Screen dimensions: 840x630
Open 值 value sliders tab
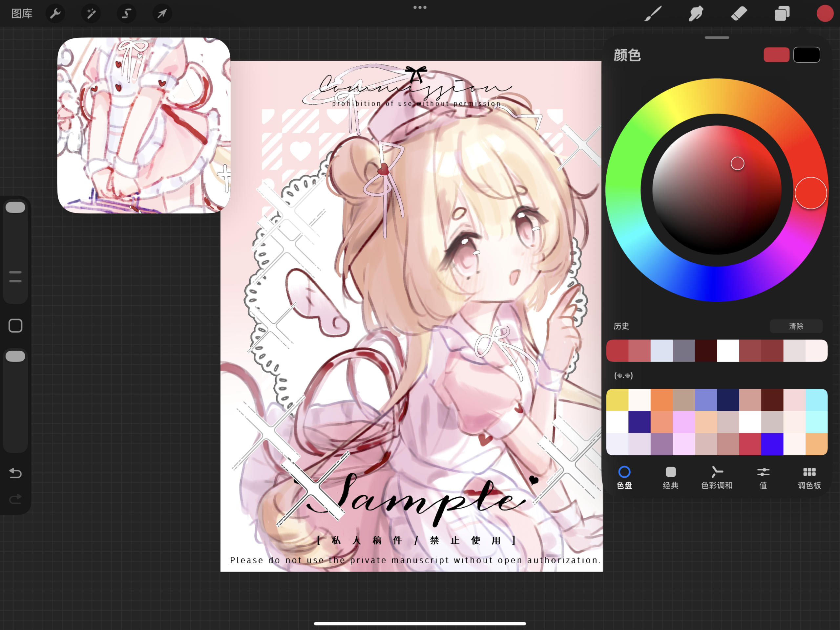[x=763, y=477]
